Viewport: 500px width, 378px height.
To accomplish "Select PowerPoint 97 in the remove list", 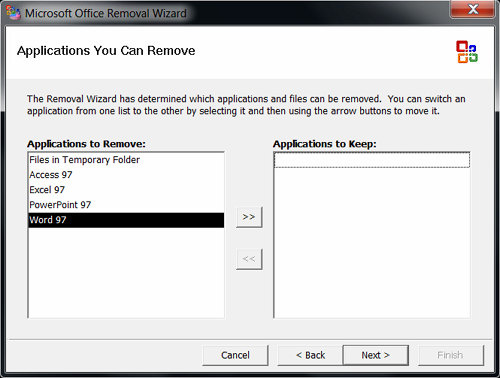I will point(126,205).
